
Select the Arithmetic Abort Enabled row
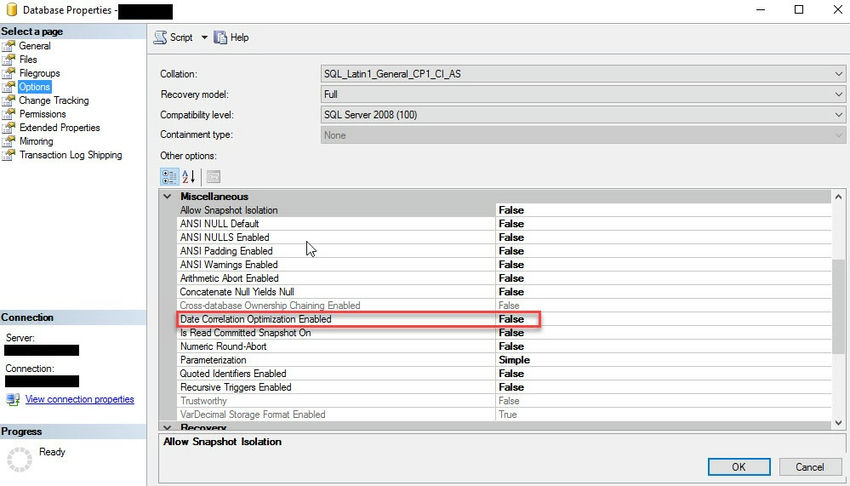pyautogui.click(x=505, y=278)
